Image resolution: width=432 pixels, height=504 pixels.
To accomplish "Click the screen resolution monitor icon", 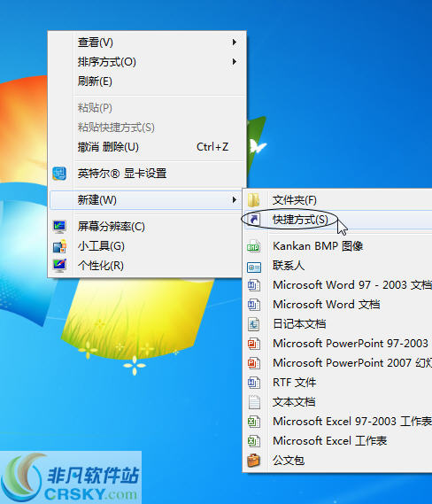I will tap(59, 227).
